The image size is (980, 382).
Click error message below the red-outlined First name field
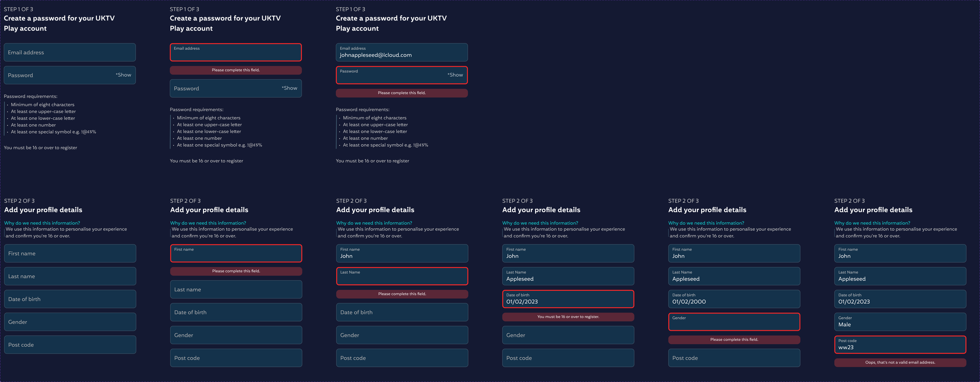236,271
